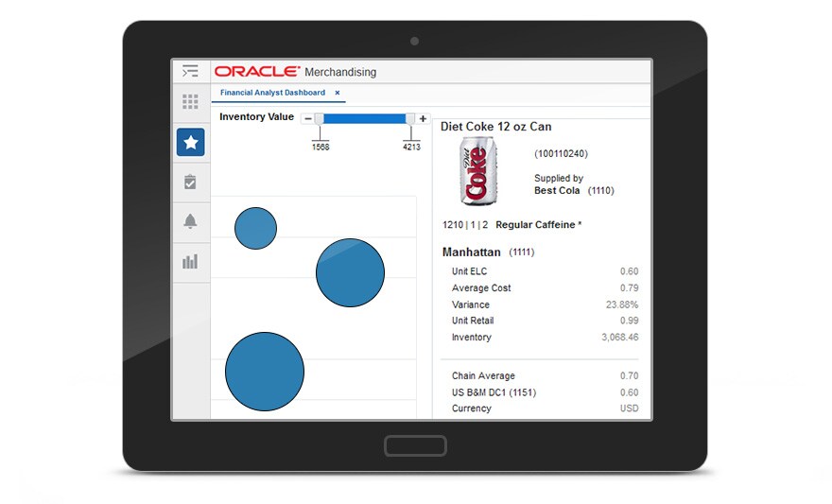The image size is (832, 504).
Task: Click the Average Cost value 0.79
Action: (630, 288)
